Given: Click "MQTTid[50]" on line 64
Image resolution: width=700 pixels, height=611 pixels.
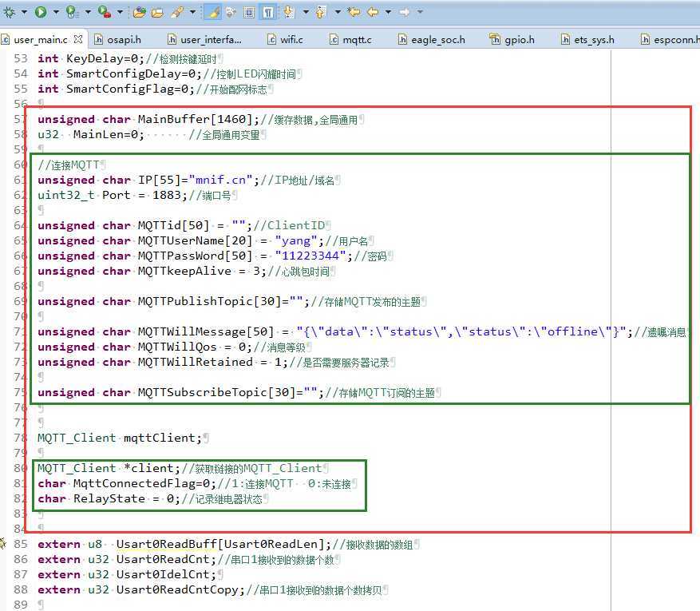Looking at the screenshot, I should tap(174, 225).
